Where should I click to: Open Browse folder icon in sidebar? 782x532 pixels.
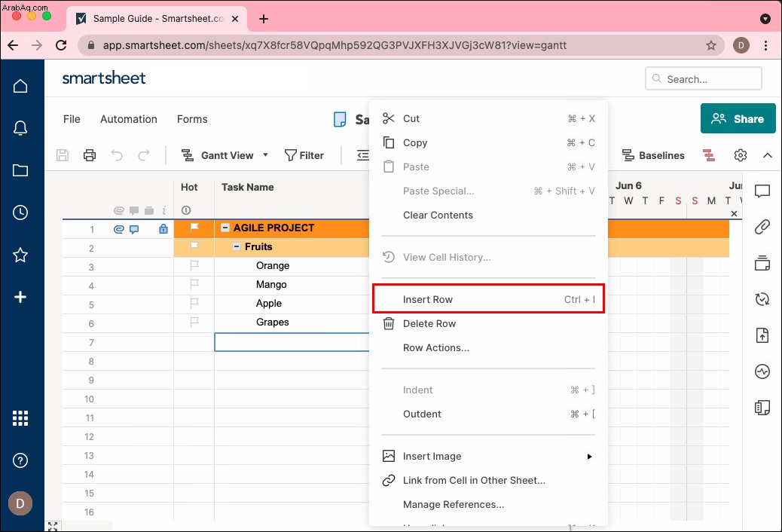pos(20,170)
